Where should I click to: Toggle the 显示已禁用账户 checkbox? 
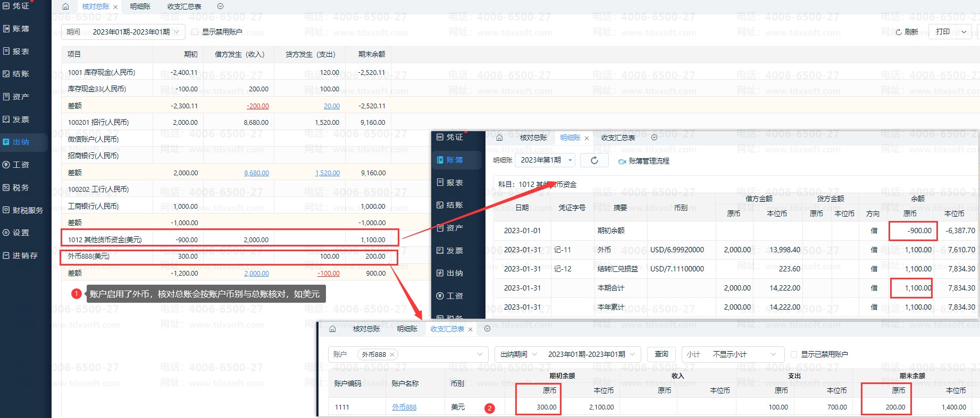794,354
